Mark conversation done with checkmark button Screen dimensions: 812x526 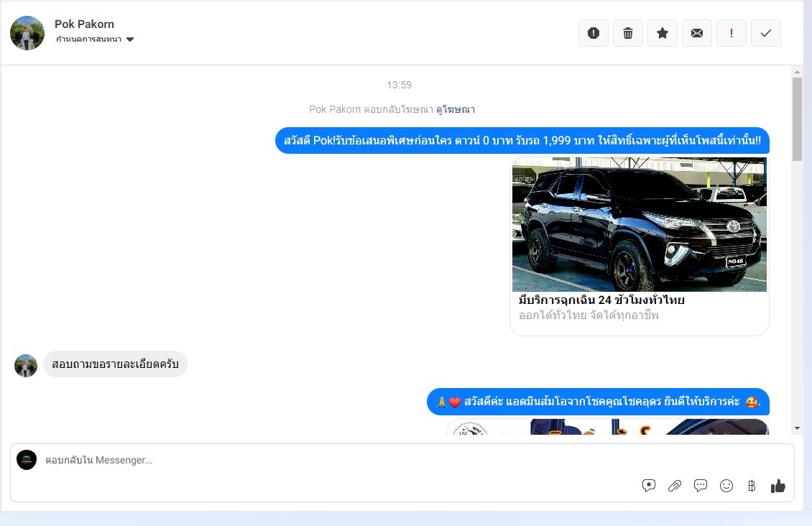[x=766, y=33]
